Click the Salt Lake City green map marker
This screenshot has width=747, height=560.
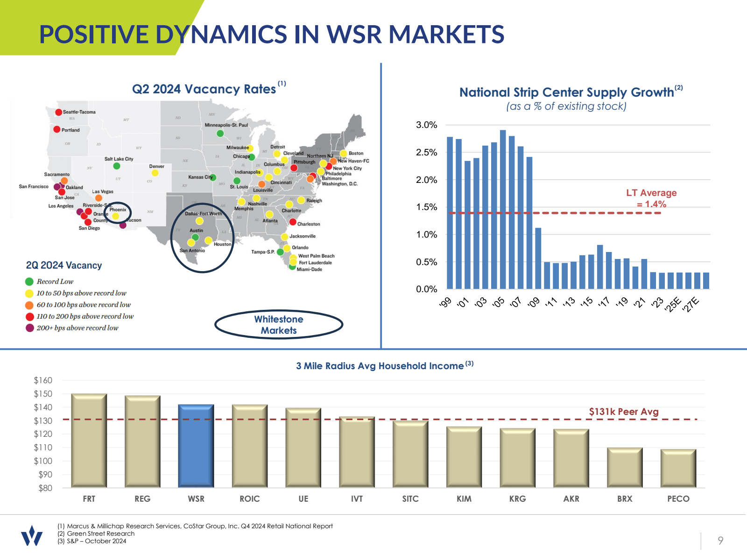[x=117, y=166]
